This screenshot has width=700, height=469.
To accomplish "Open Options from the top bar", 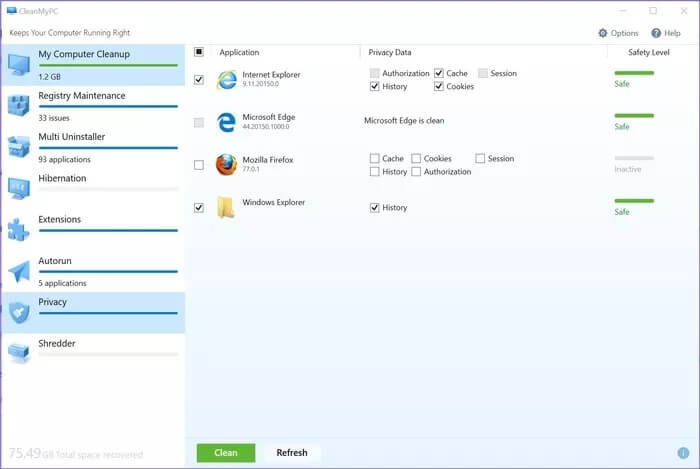I will [x=618, y=33].
